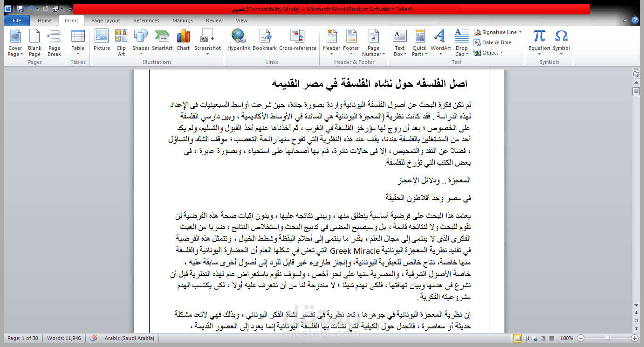Switch to the Home tab
Screen dimensions: 644x347
point(45,21)
